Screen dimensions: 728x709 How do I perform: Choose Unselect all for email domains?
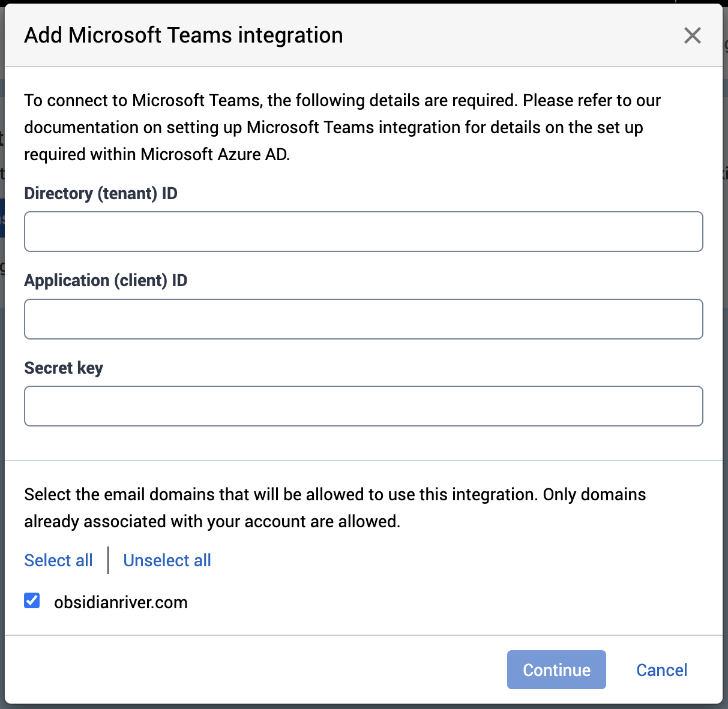pos(167,560)
